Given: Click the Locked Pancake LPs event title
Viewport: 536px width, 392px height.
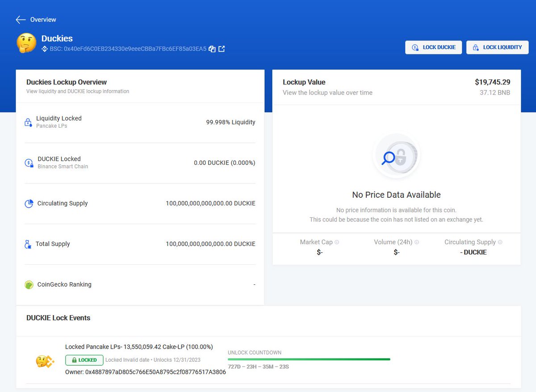Looking at the screenshot, I should click(x=139, y=346).
